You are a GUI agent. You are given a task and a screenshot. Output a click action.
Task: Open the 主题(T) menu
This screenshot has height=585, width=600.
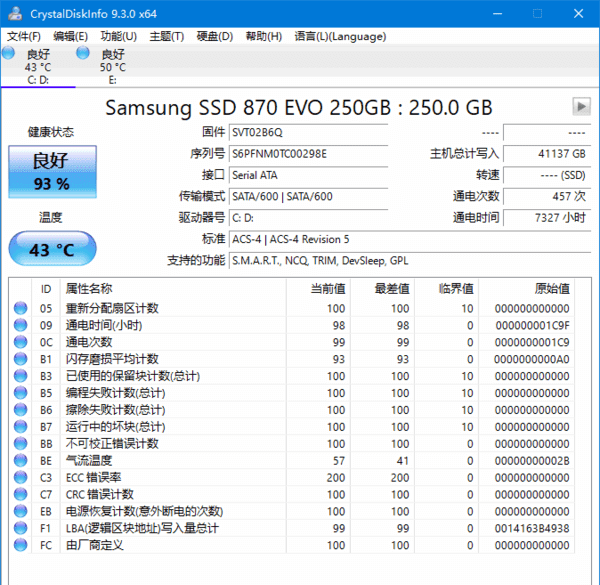coord(167,36)
